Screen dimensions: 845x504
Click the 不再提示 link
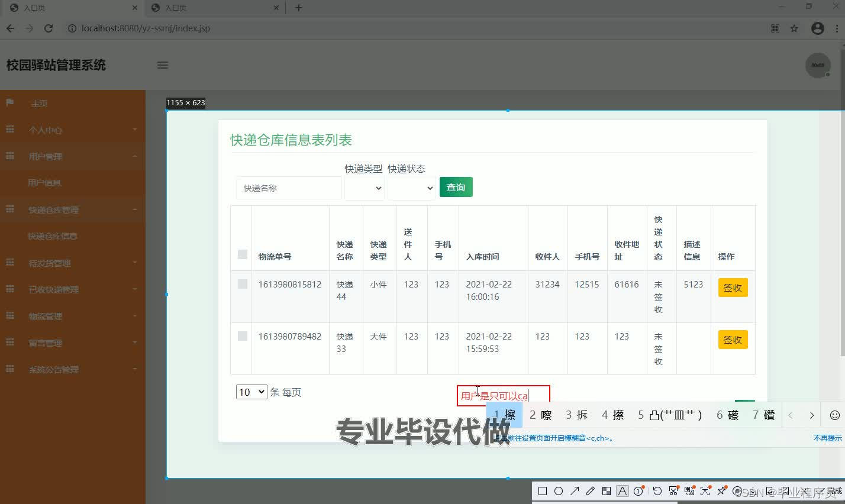coord(827,438)
